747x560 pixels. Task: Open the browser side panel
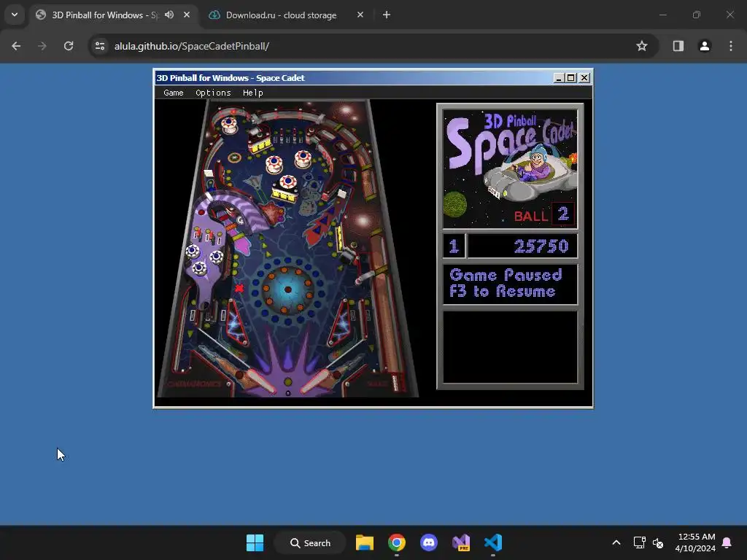click(x=678, y=46)
